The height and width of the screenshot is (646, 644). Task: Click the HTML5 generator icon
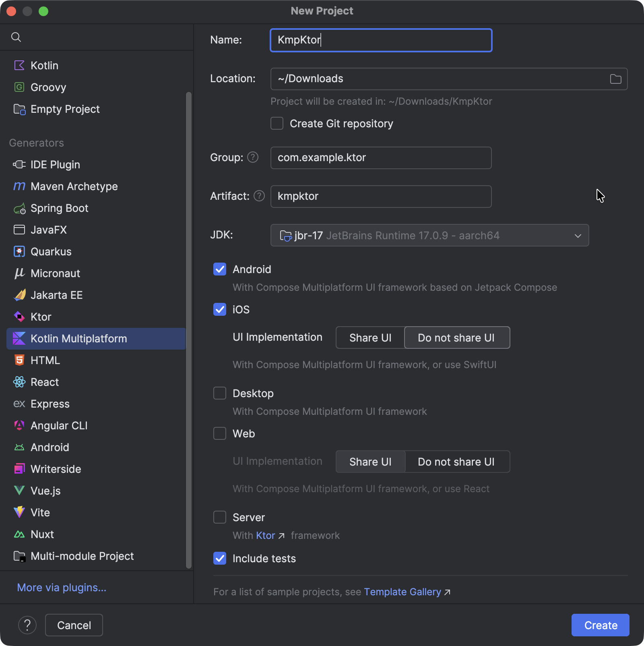tap(19, 360)
